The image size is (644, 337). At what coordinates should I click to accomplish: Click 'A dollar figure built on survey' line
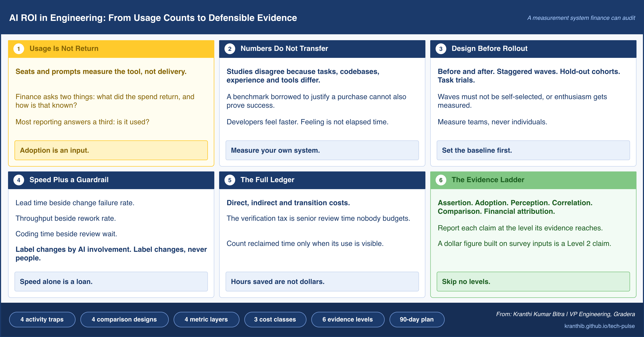524,244
